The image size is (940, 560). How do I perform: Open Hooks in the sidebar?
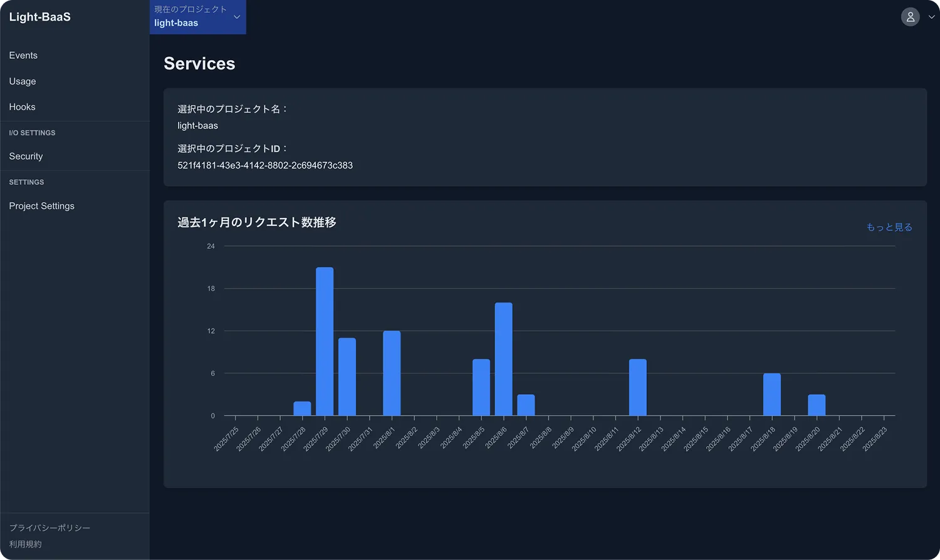coord(22,107)
